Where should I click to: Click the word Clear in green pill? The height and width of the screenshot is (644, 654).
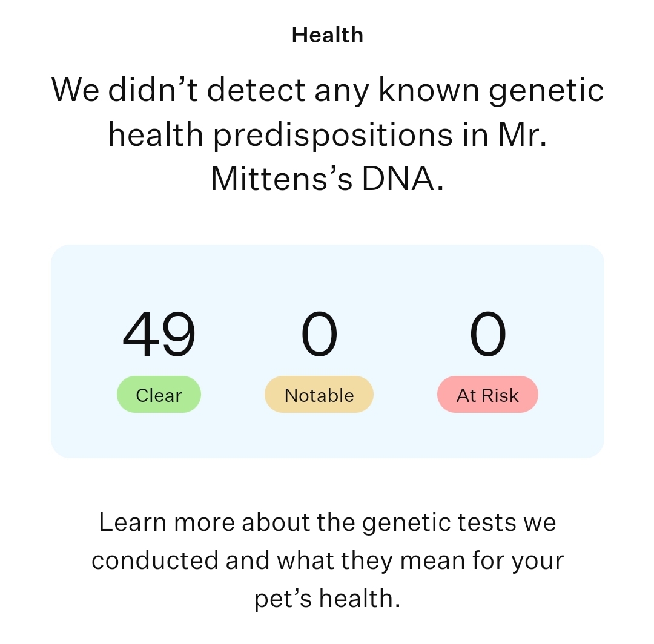click(x=159, y=395)
